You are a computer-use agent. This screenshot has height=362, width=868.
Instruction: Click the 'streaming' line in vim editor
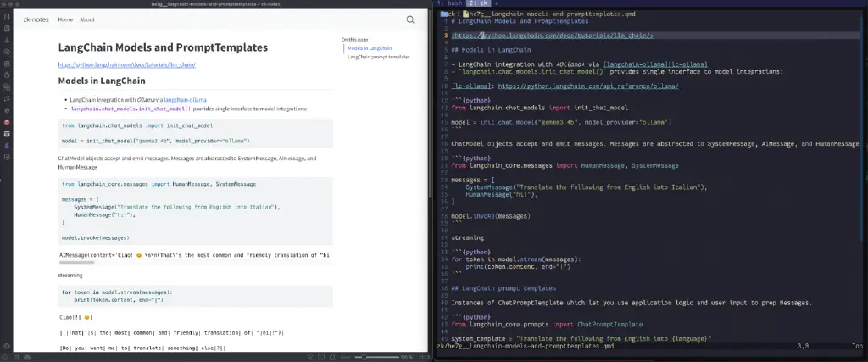pyautogui.click(x=467, y=237)
